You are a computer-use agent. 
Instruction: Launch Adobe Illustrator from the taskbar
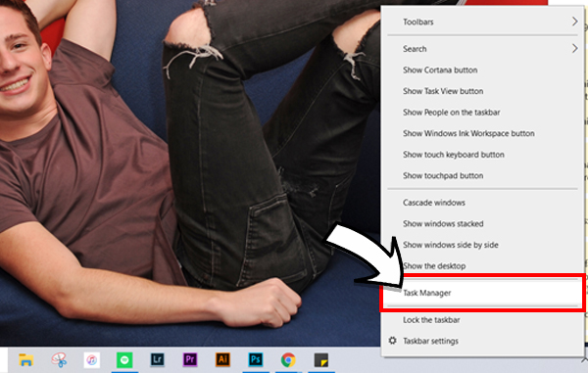click(x=222, y=360)
